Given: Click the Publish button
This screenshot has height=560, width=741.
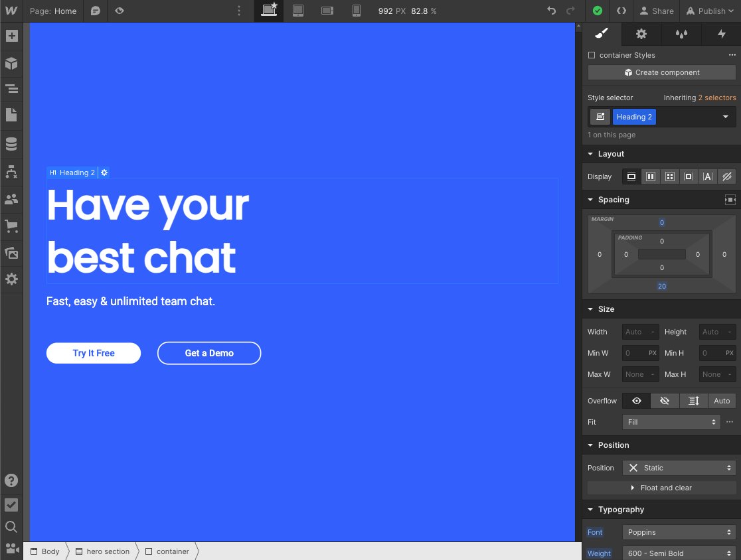Looking at the screenshot, I should (710, 11).
